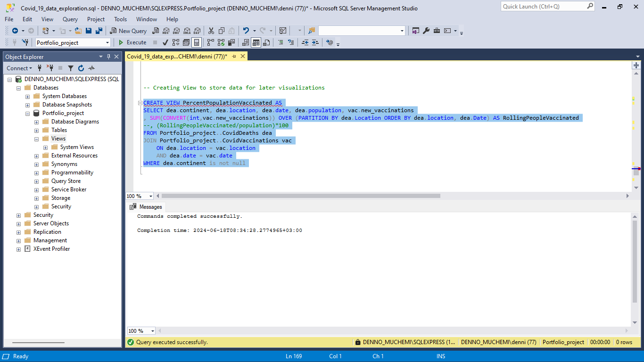Expand the System Databases node
The image size is (644, 362).
click(x=27, y=96)
